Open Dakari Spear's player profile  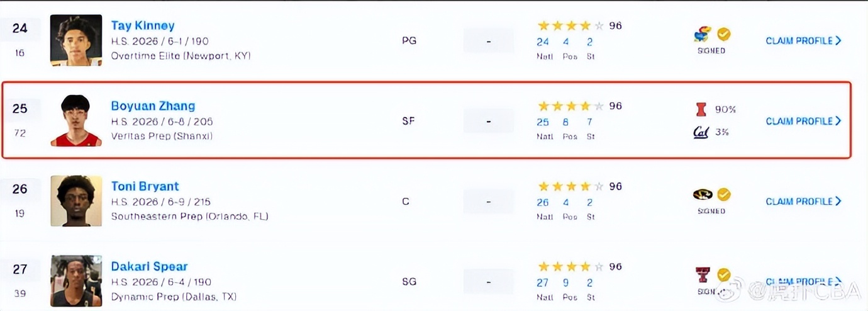click(x=149, y=266)
